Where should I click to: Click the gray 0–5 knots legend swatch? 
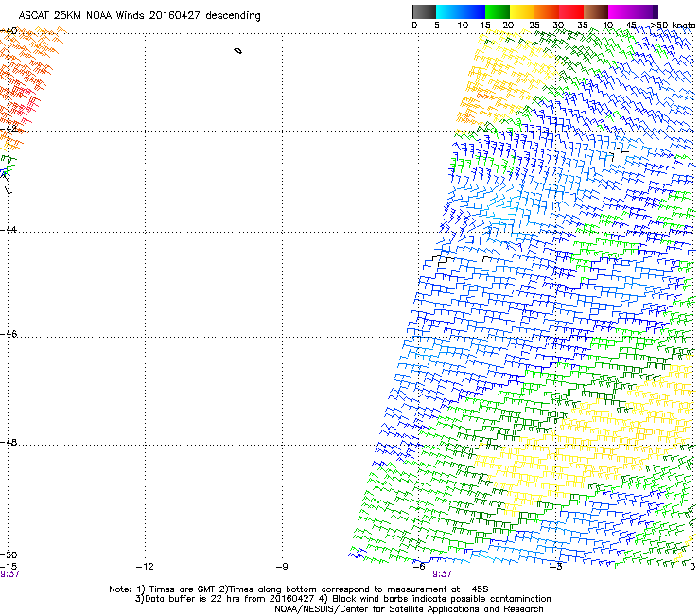tap(424, 11)
